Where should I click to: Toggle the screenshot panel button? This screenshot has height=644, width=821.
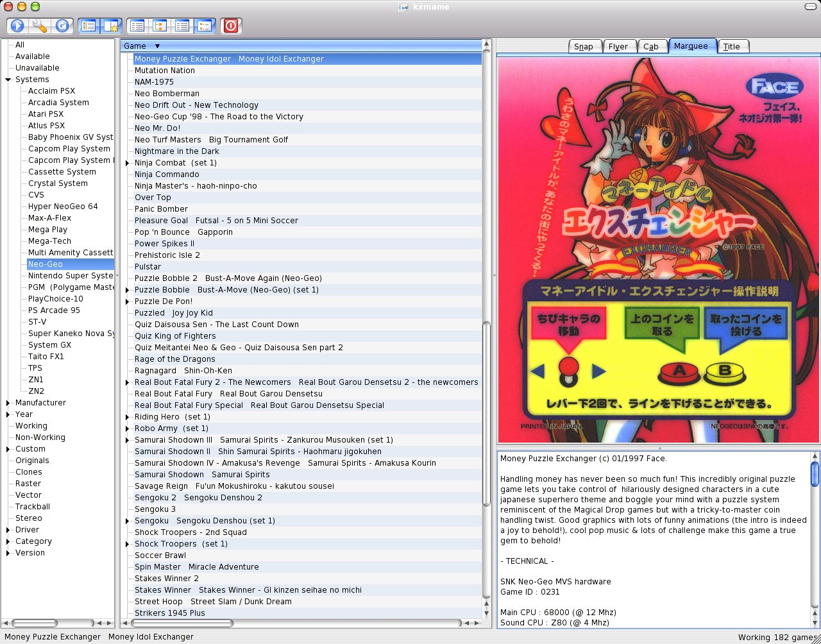[x=111, y=26]
